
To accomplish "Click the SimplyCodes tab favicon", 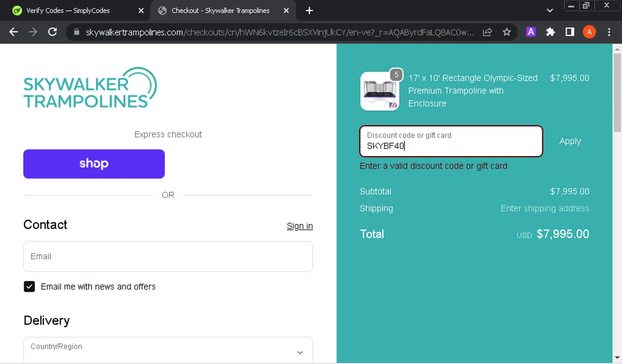I will point(17,11).
